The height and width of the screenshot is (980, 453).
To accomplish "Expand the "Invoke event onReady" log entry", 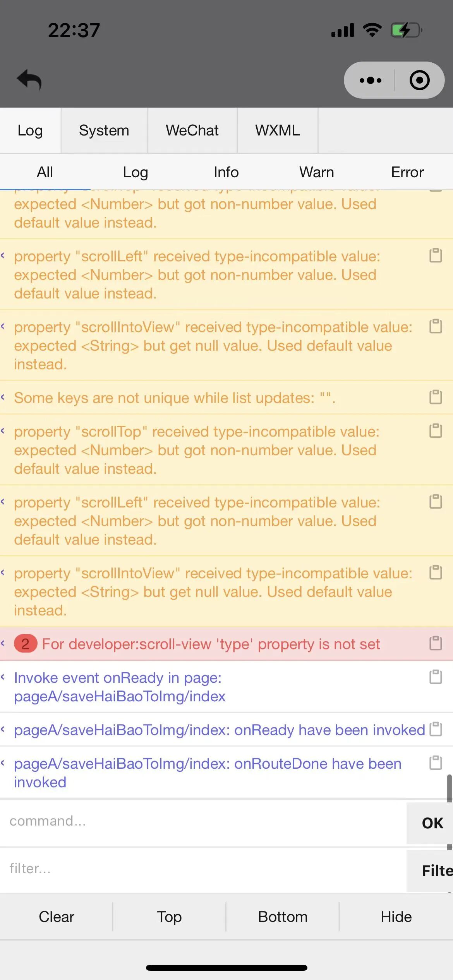I will coord(3,677).
